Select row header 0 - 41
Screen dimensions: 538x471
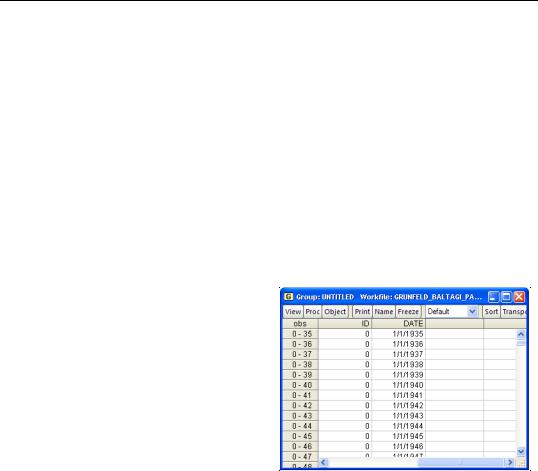[x=300, y=395]
